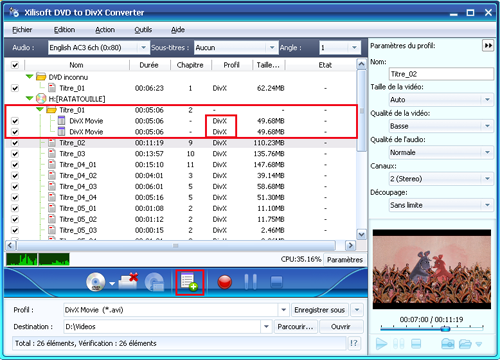Click the Enregistrer sous button
This screenshot has height=360, width=500.
(x=320, y=310)
